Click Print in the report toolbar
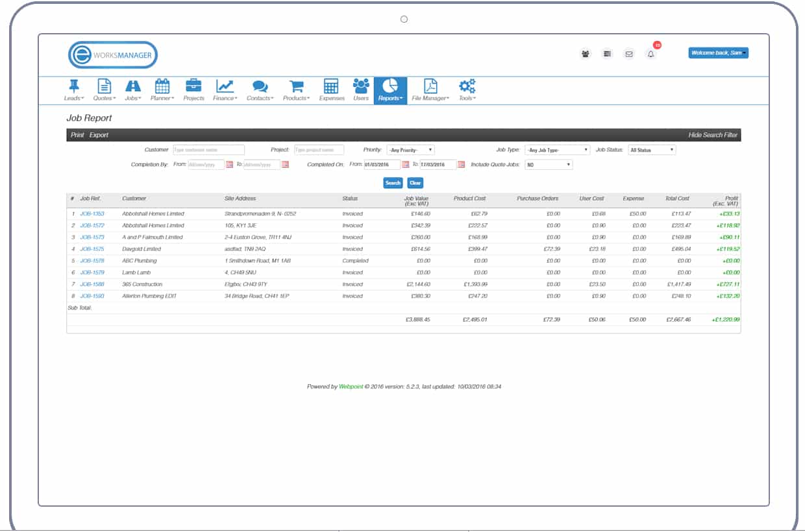Screen dimensions: 805x532 pos(77,135)
